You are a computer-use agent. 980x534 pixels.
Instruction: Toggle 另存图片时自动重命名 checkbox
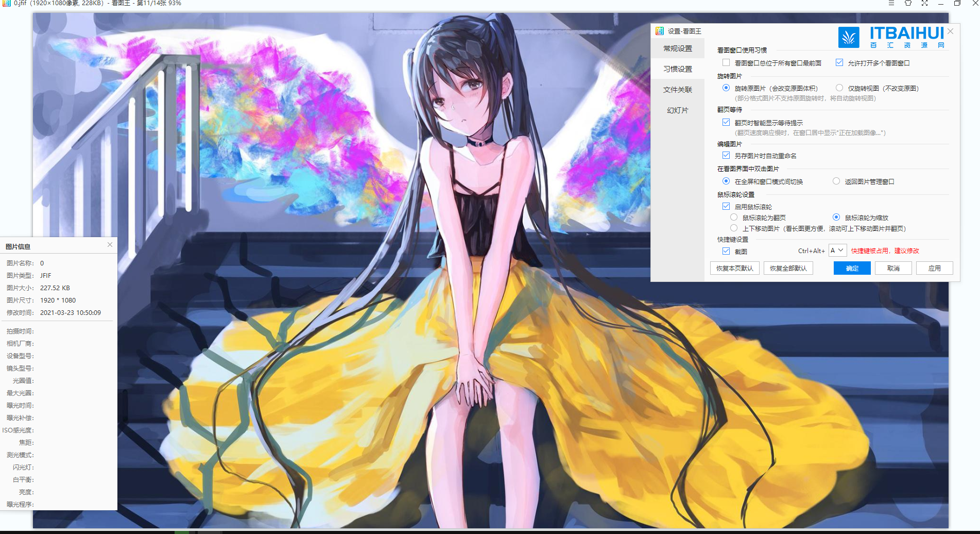pyautogui.click(x=726, y=155)
